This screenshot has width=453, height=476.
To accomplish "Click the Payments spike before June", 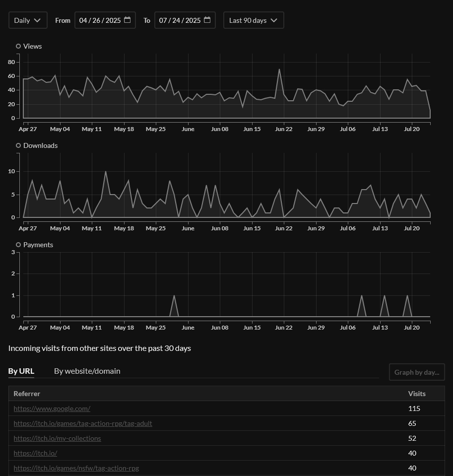I will [x=174, y=295].
